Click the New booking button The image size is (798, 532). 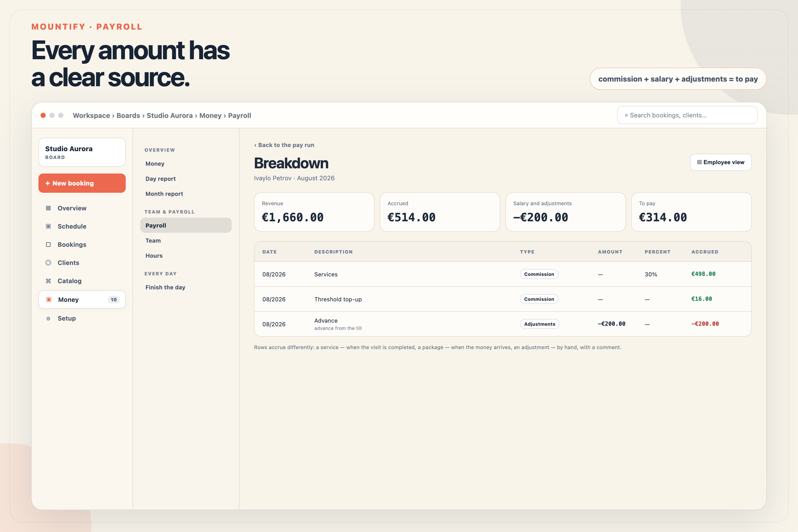tap(82, 183)
